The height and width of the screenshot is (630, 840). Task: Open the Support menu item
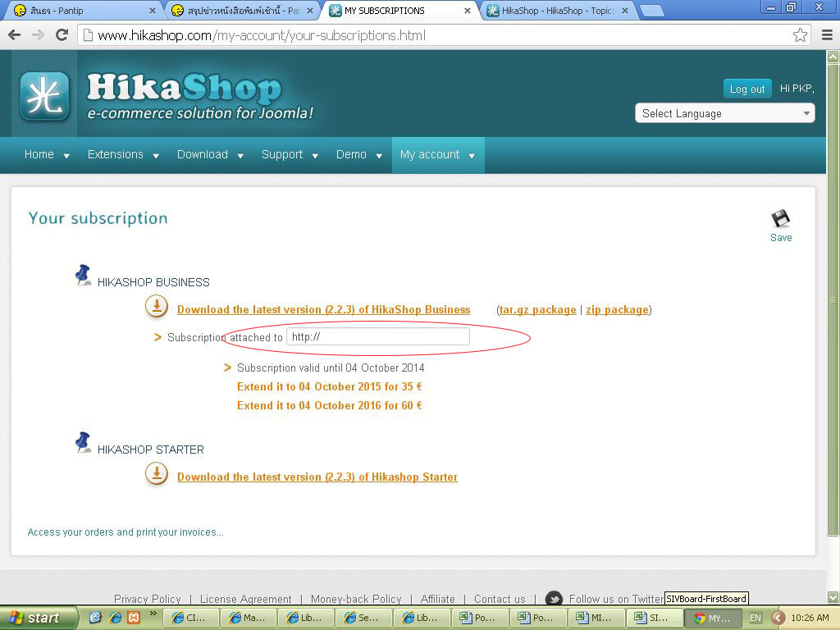click(282, 154)
